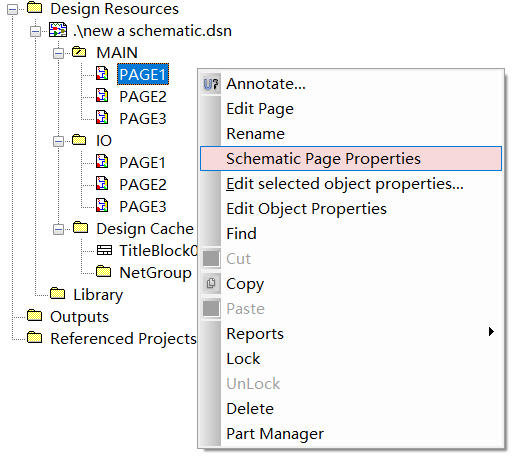
Task: Collapse the Design Resources tree node
Action: point(12,9)
